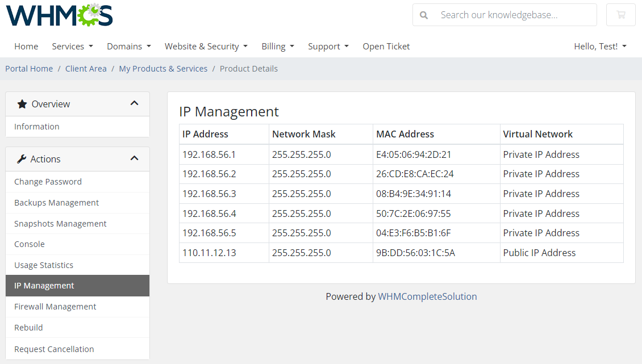Screen dimensions: 642x364
Task: Select Console from the Actions sidebar
Action: tap(28, 244)
